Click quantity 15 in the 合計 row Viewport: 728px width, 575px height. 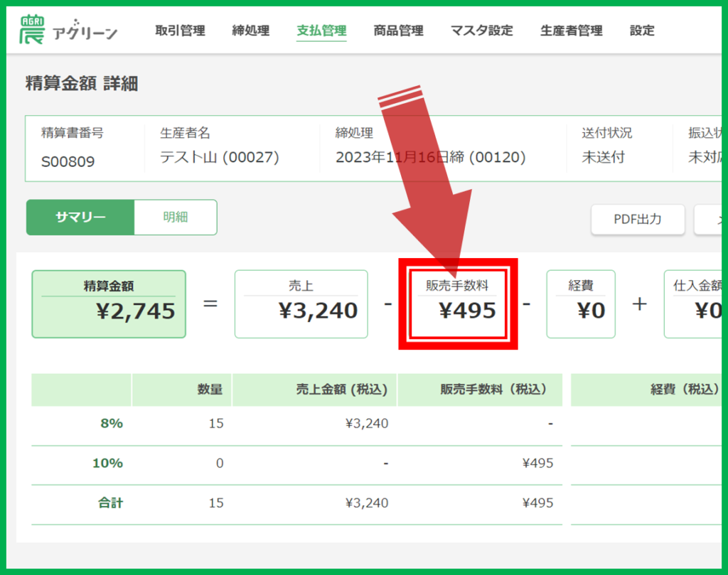pyautogui.click(x=216, y=503)
